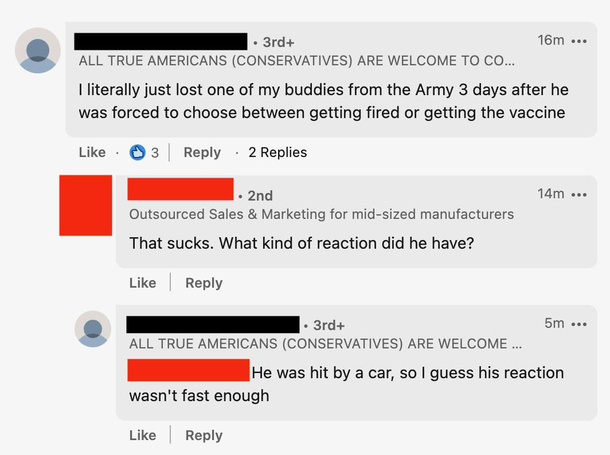Reply to the 'That sucks' comment
The image size is (610, 455).
coord(204,283)
